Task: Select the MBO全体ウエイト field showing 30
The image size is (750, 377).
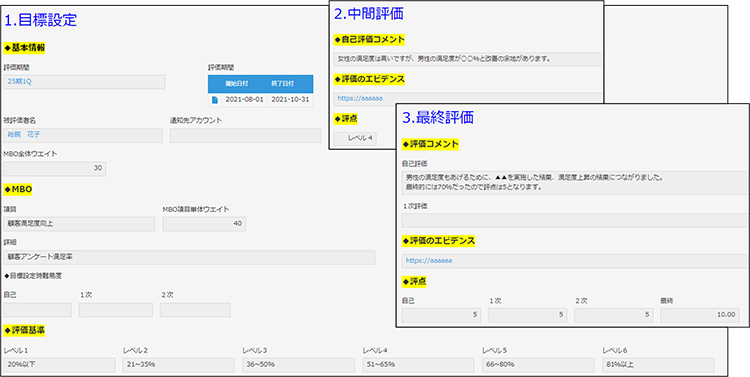Action: [x=55, y=168]
